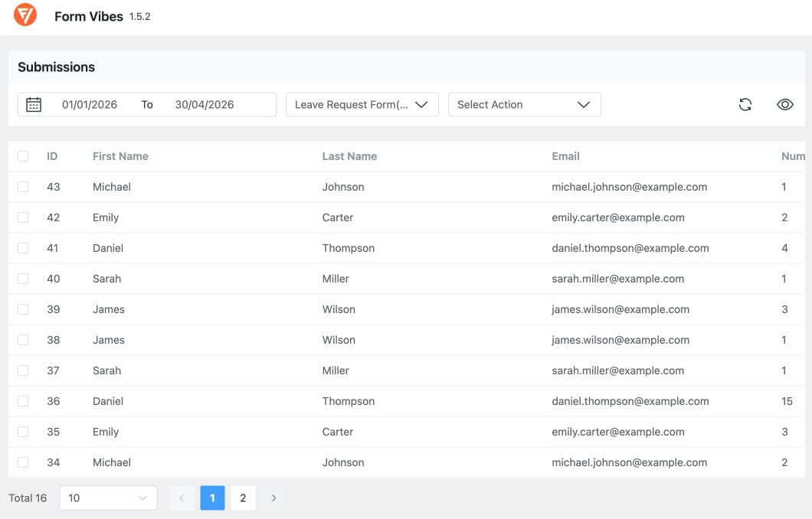Go to page 2

pos(243,498)
